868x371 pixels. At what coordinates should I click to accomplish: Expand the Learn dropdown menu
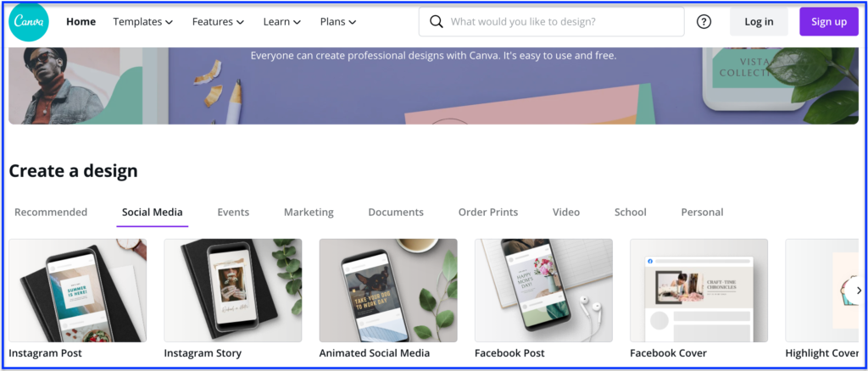coord(281,22)
